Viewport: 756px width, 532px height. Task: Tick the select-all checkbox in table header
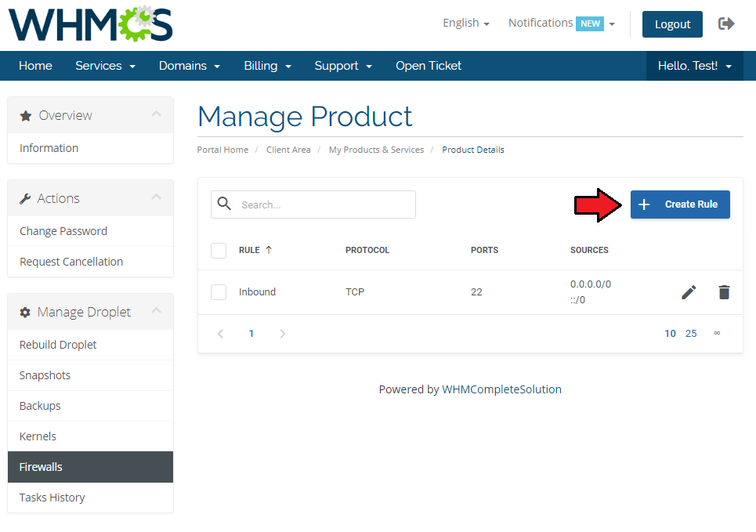219,250
